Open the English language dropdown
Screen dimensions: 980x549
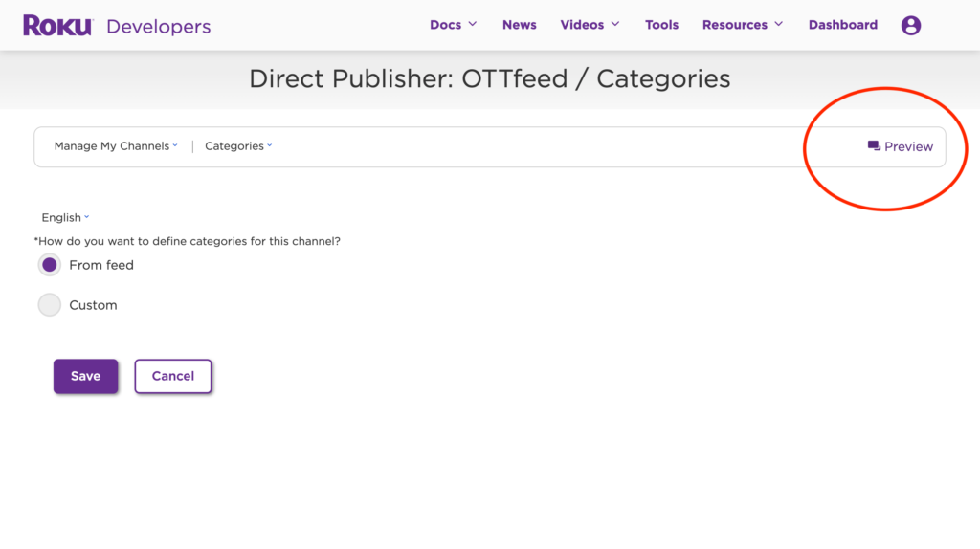tap(65, 217)
